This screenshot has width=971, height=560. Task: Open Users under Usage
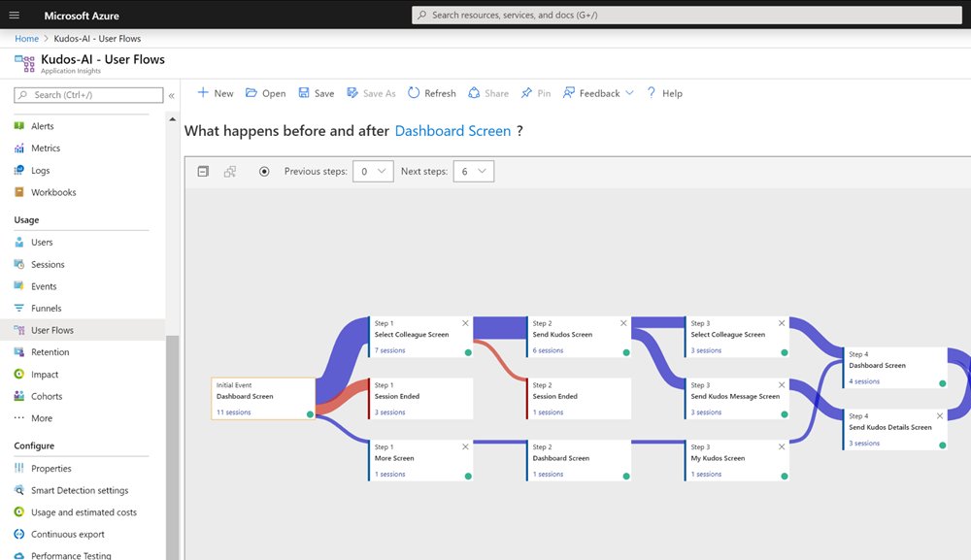(x=42, y=243)
